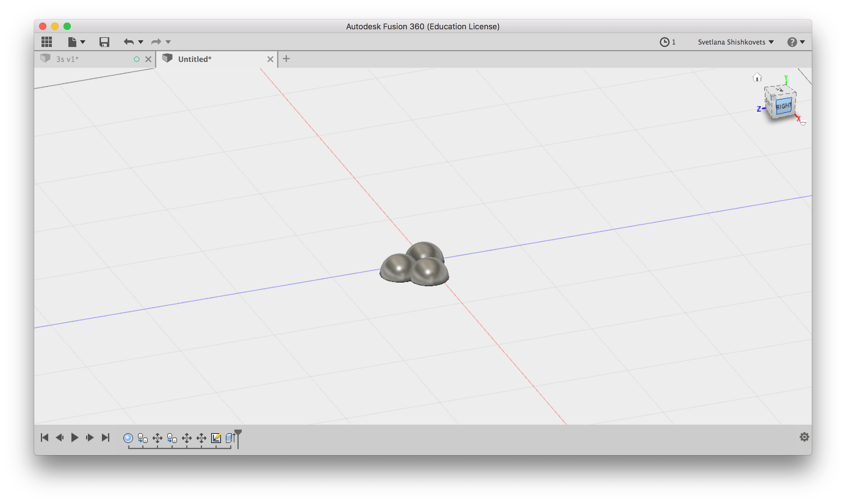The width and height of the screenshot is (846, 504).
Task: Select the Sphere feature in the timeline
Action: point(128,438)
